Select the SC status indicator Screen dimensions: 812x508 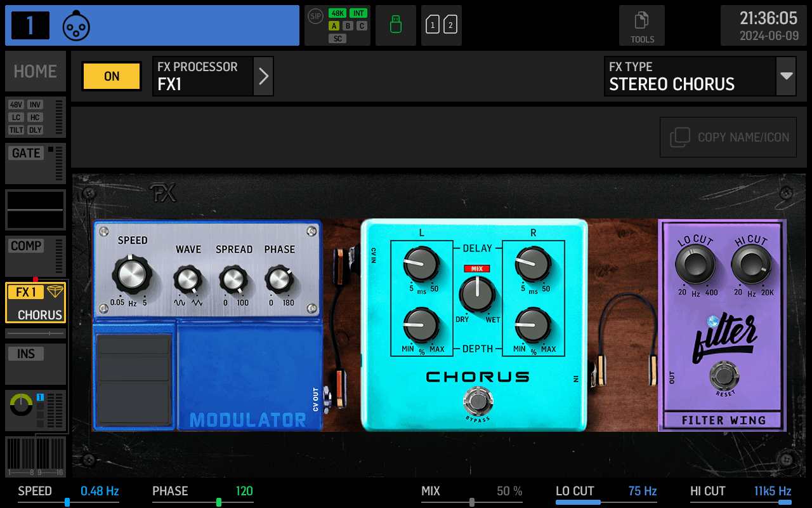point(337,39)
